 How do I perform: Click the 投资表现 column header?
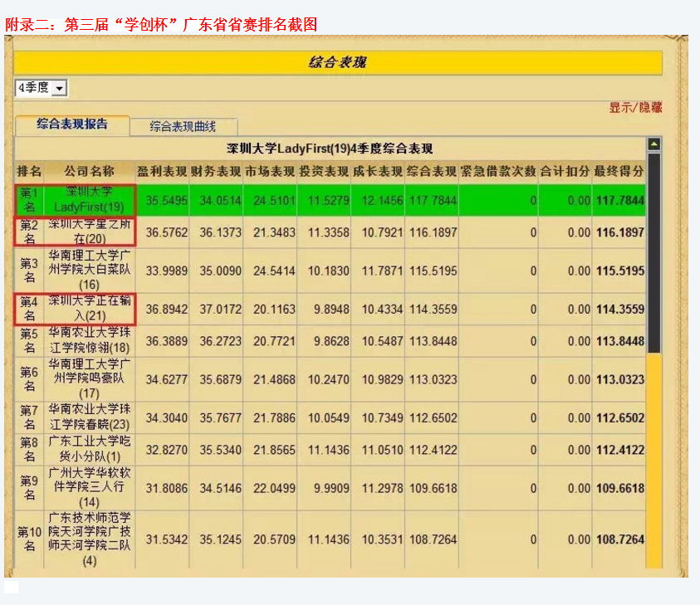(x=324, y=171)
